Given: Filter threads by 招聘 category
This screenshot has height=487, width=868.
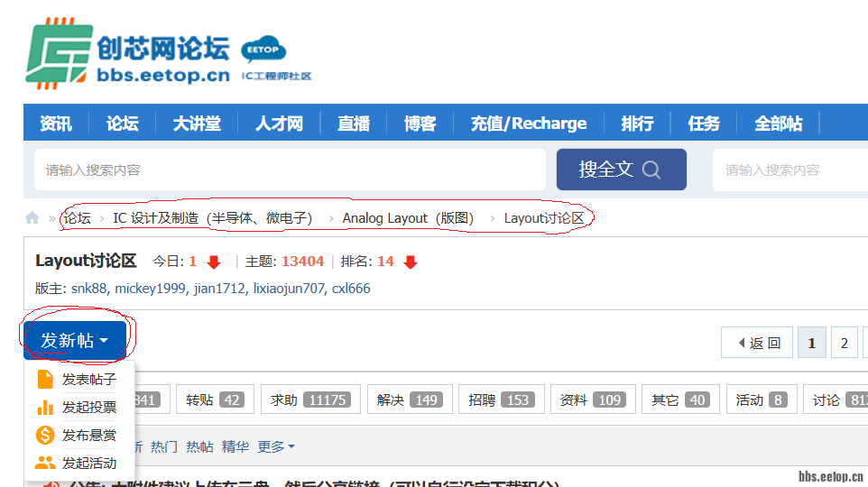Looking at the screenshot, I should click(499, 400).
